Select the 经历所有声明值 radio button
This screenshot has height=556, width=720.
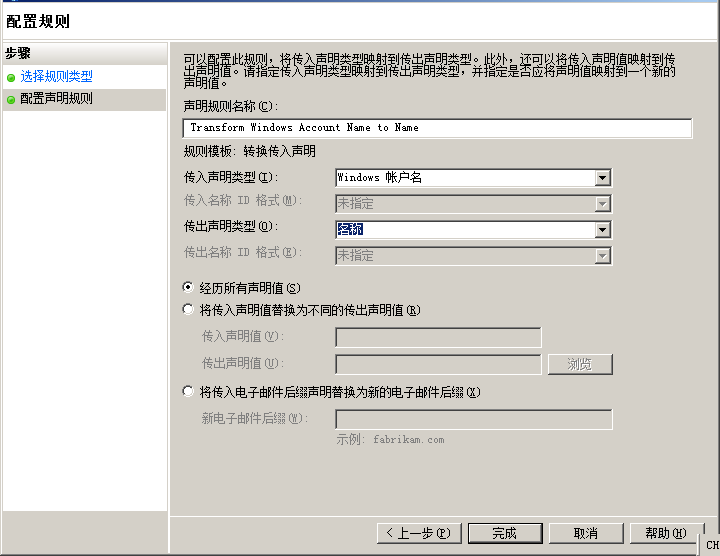(x=188, y=287)
